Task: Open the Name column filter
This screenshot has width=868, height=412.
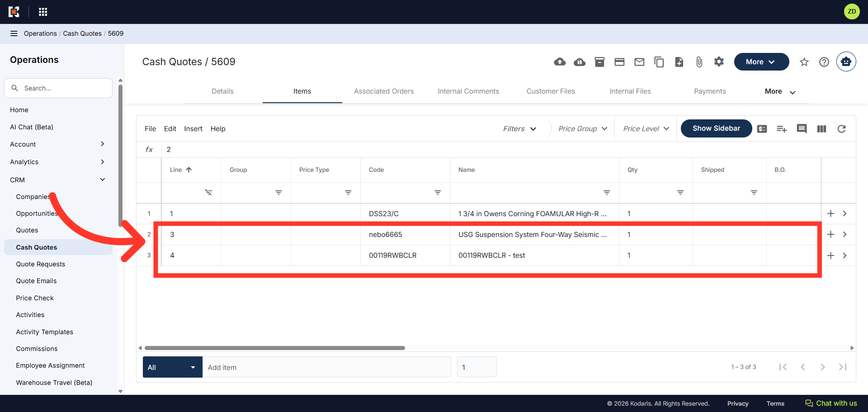Action: click(x=607, y=193)
